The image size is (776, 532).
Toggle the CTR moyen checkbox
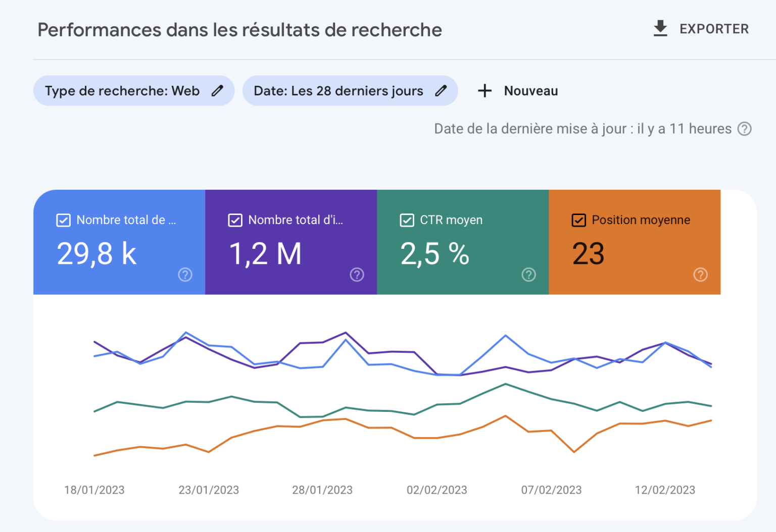[407, 221]
